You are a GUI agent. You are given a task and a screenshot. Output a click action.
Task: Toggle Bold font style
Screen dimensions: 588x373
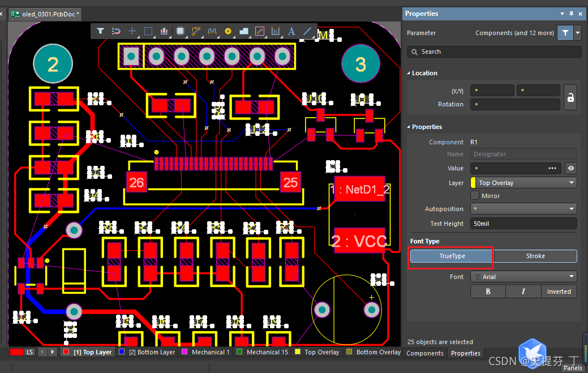[x=488, y=291]
